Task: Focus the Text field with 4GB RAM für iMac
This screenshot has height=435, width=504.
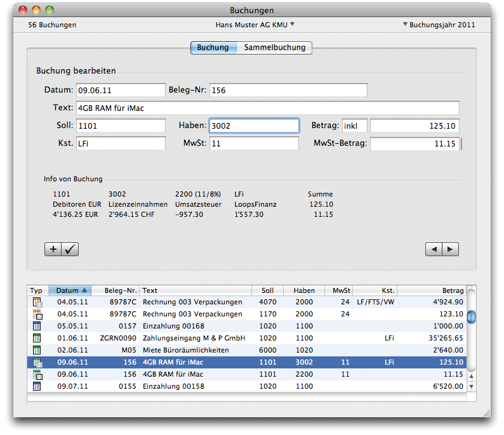Action: coord(267,108)
